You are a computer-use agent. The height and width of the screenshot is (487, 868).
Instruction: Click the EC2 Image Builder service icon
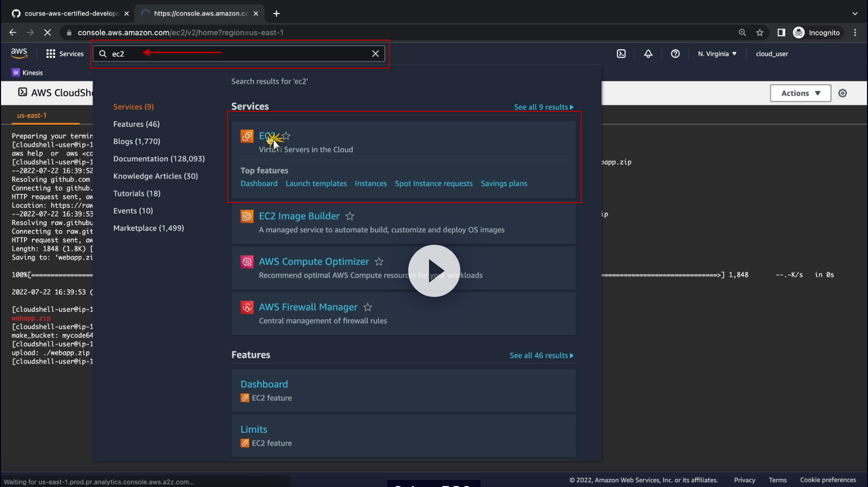click(247, 216)
